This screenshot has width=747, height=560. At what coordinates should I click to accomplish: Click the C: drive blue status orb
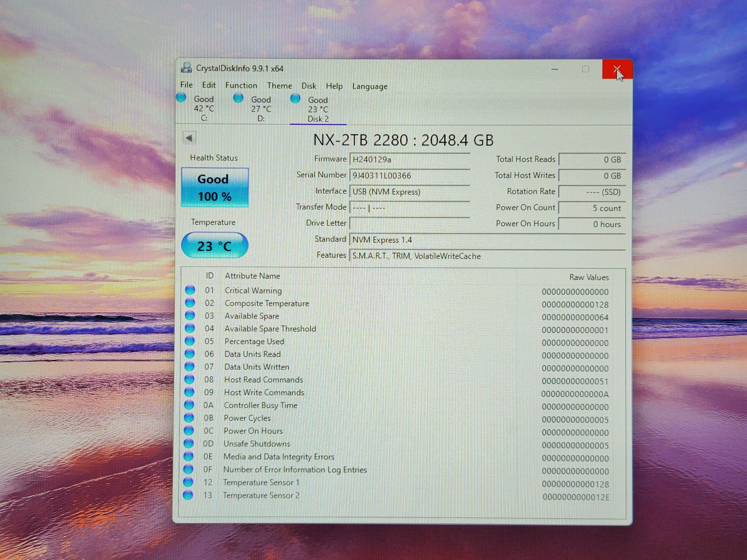pyautogui.click(x=181, y=98)
